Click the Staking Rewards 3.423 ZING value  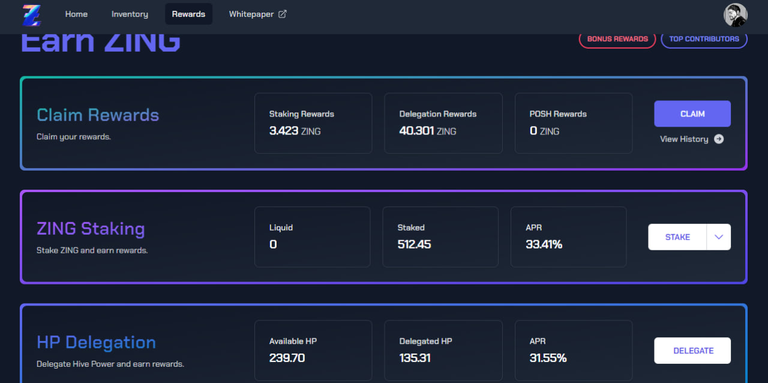pos(295,131)
